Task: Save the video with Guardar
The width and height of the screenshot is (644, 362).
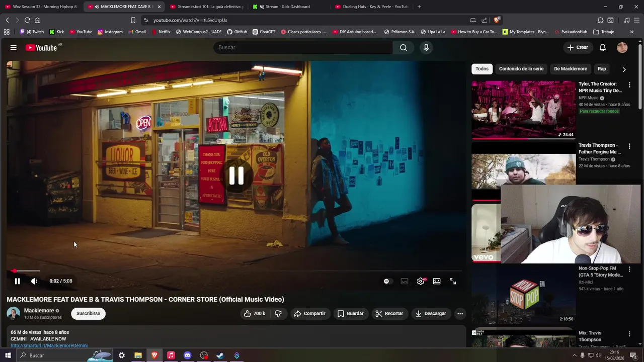Action: pyautogui.click(x=351, y=313)
